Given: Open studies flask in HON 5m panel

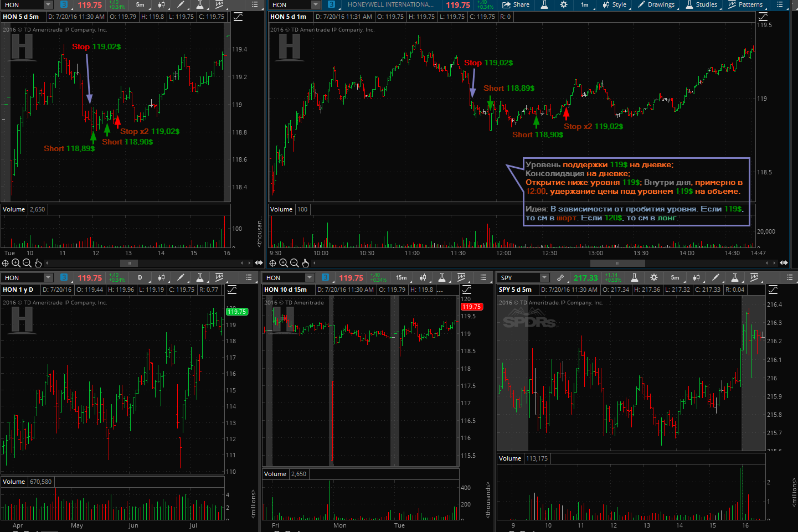Looking at the screenshot, I should coord(200,4).
